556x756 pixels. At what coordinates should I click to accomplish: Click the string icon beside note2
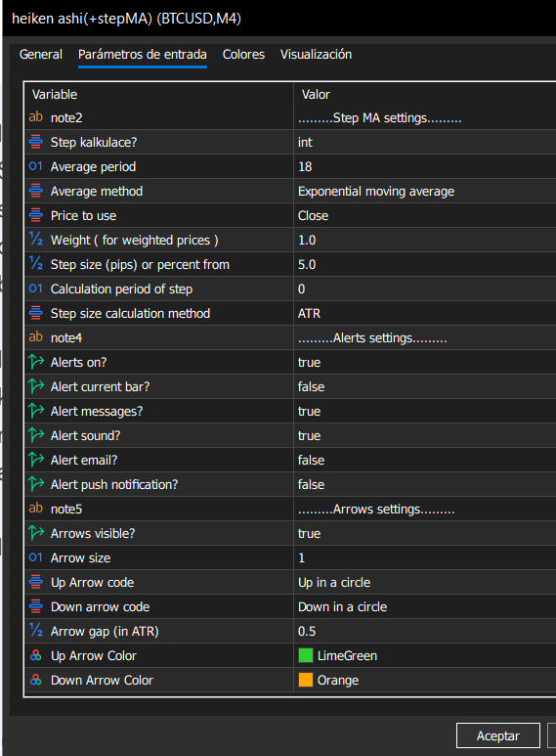point(35,117)
